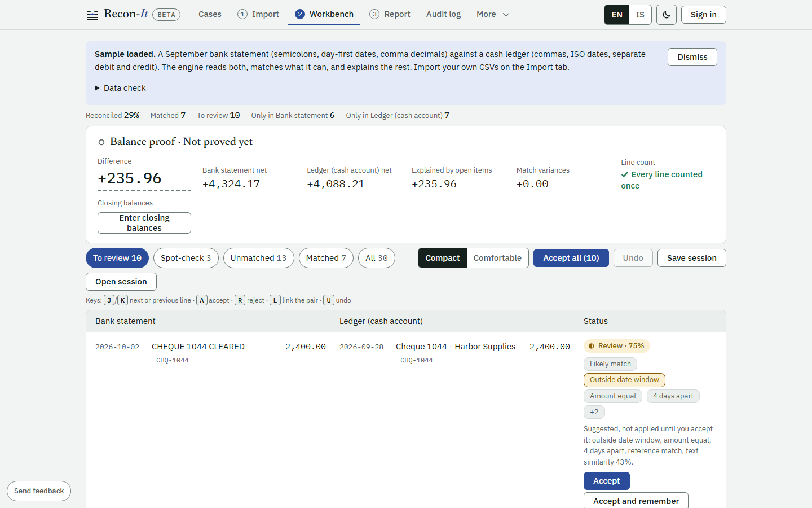The height and width of the screenshot is (508, 812).
Task: Open the Report step tab
Action: point(390,15)
